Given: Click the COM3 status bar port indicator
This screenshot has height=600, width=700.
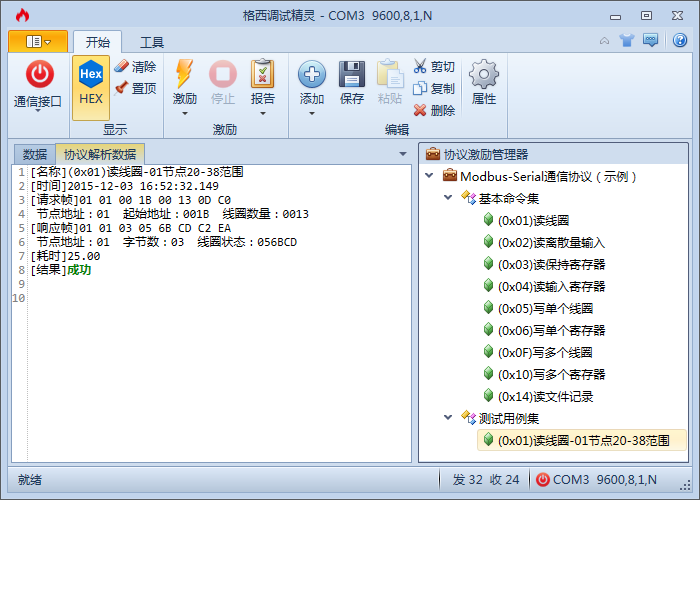Looking at the screenshot, I should click(x=596, y=479).
